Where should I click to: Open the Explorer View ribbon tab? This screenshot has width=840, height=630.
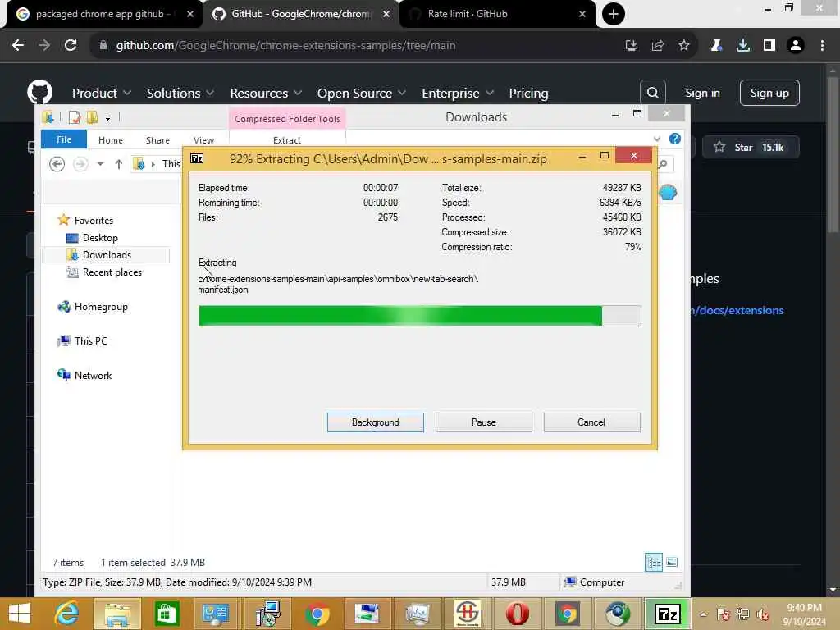pyautogui.click(x=203, y=139)
